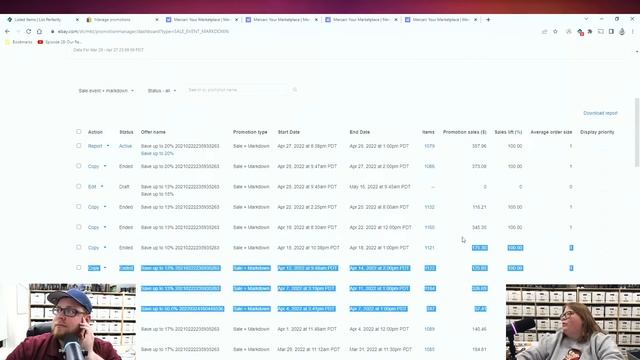Open the browser three-dot menu

point(633,31)
